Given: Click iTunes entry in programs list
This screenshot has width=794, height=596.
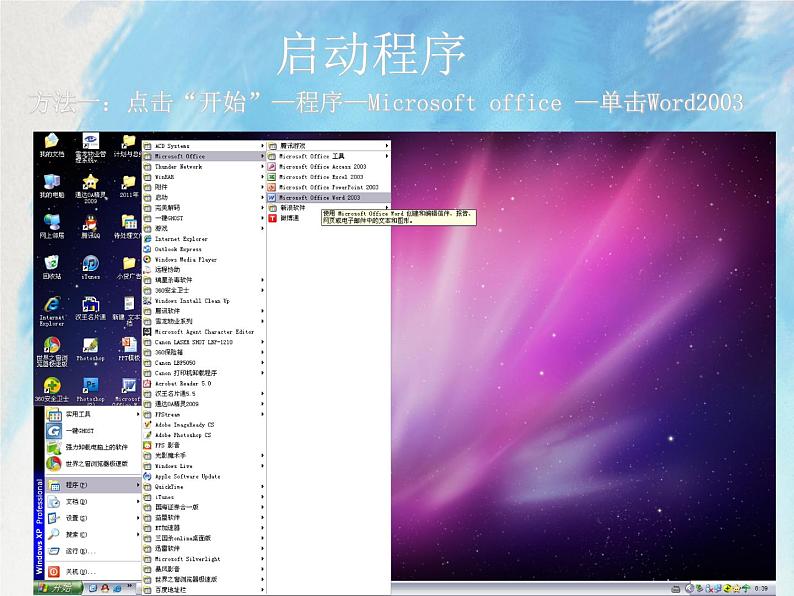Looking at the screenshot, I should tap(204, 497).
